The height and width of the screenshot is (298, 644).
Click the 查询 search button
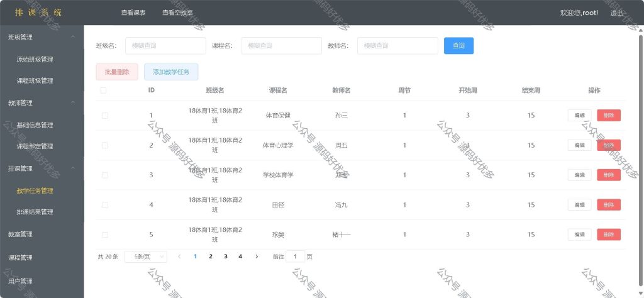point(458,45)
